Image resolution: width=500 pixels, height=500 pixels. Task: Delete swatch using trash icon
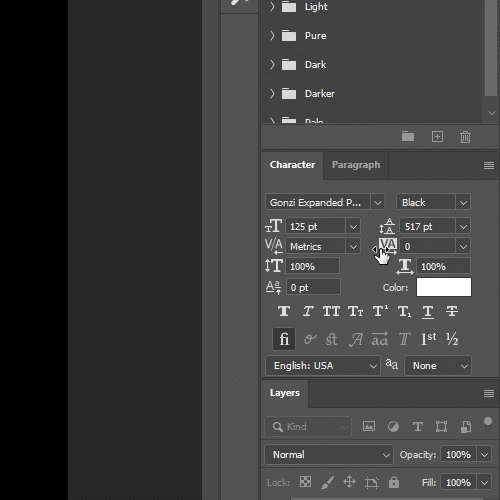click(465, 137)
